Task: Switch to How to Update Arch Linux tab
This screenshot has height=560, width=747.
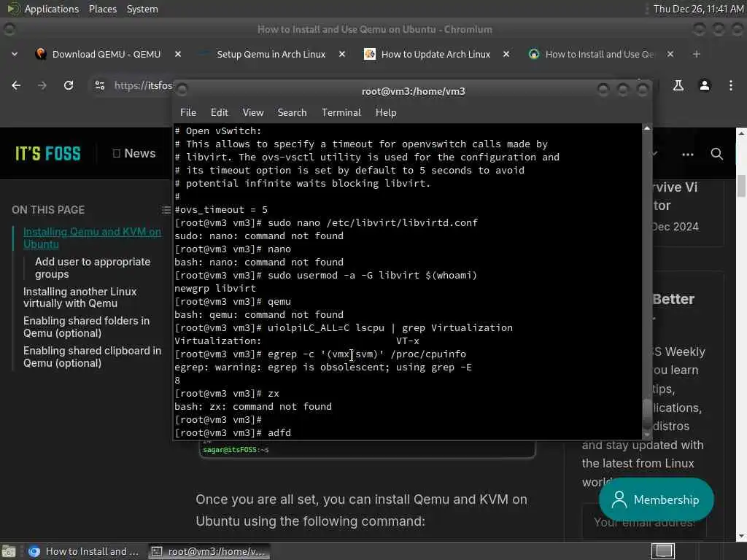Action: (436, 54)
